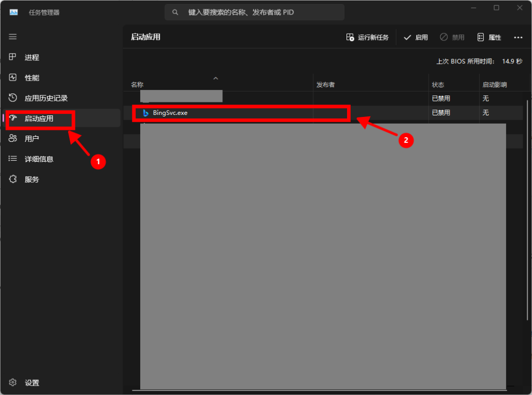Open the 性能 (Performance) page

[x=32, y=78]
